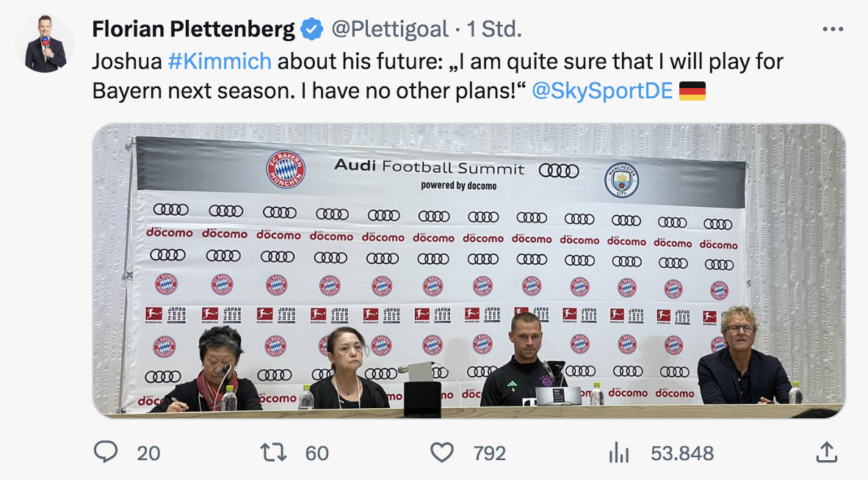
Task: Open the retweet options icon
Action: [274, 453]
